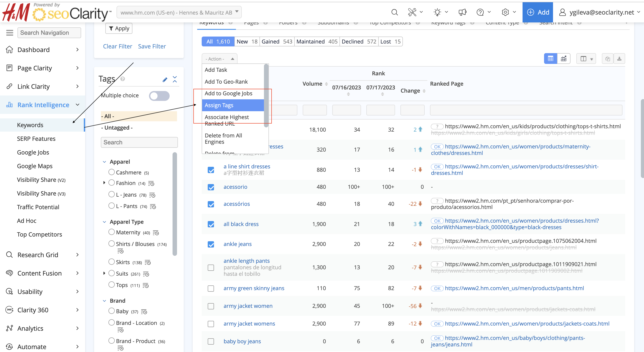Viewport: 644px width, 352px height.
Task: Select the table grid view icon
Action: pyautogui.click(x=550, y=59)
